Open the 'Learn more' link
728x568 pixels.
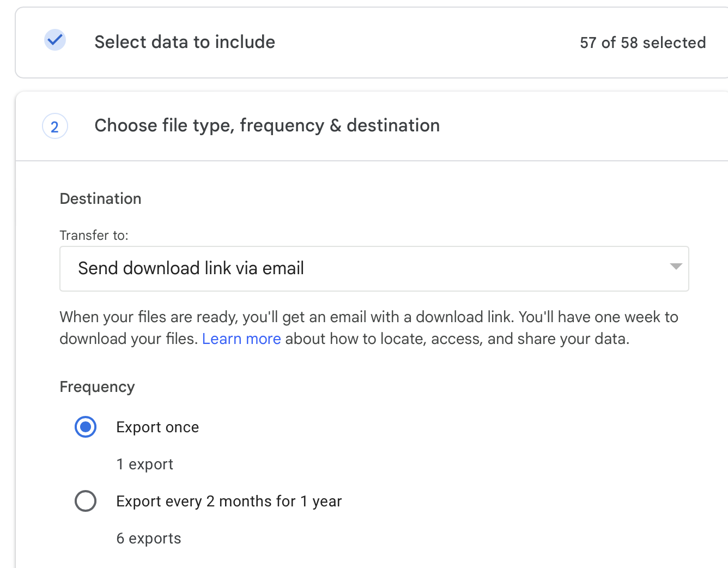click(x=241, y=339)
